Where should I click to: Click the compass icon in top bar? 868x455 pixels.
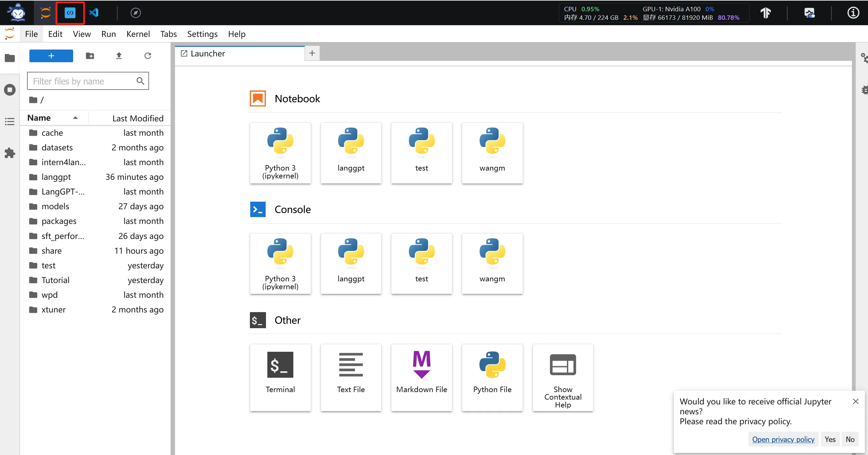coord(135,13)
